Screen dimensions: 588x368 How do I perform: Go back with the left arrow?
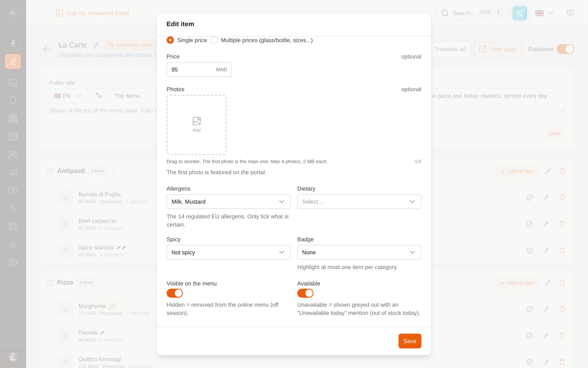[46, 49]
